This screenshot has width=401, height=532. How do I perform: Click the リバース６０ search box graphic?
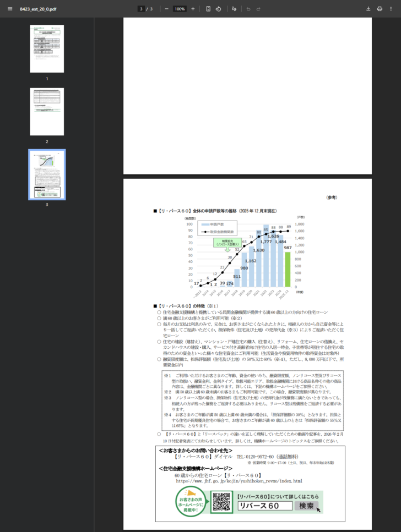coord(265,506)
